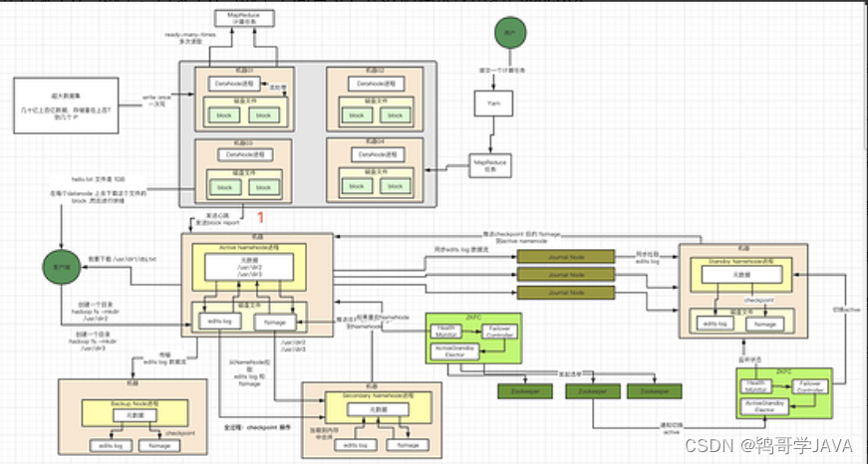The height and width of the screenshot is (464, 868).
Task: Select Failover Controller in the left ZKFC
Action: pos(500,332)
